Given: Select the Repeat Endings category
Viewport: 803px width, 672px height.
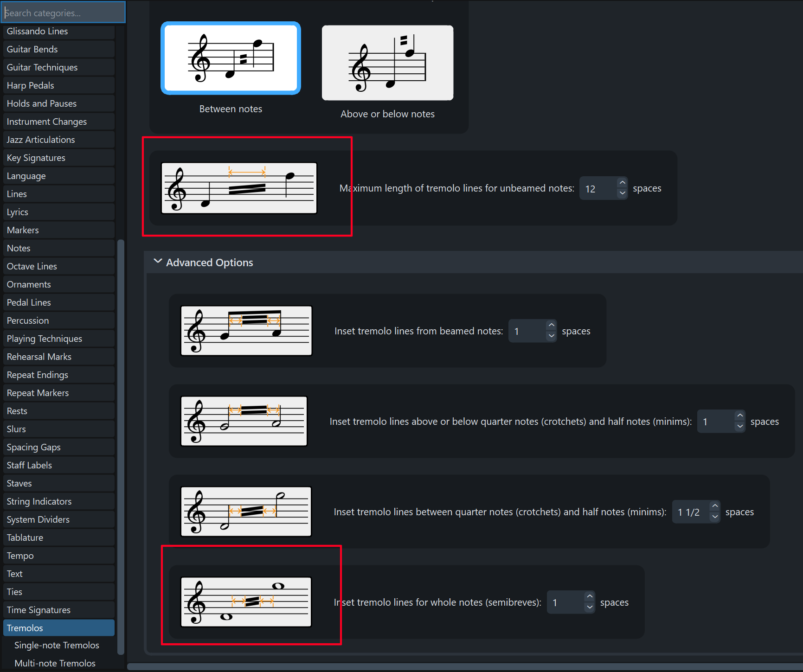Looking at the screenshot, I should [x=59, y=375].
